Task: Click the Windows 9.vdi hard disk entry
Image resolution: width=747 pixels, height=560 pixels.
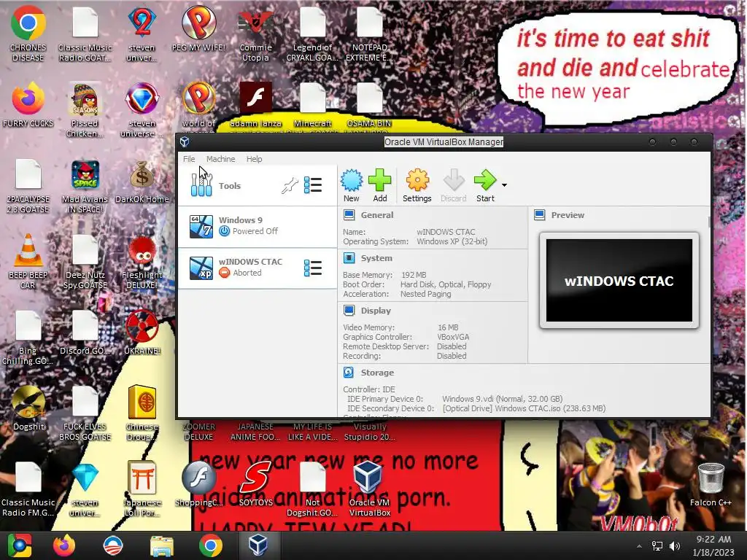Action: pyautogui.click(x=503, y=399)
